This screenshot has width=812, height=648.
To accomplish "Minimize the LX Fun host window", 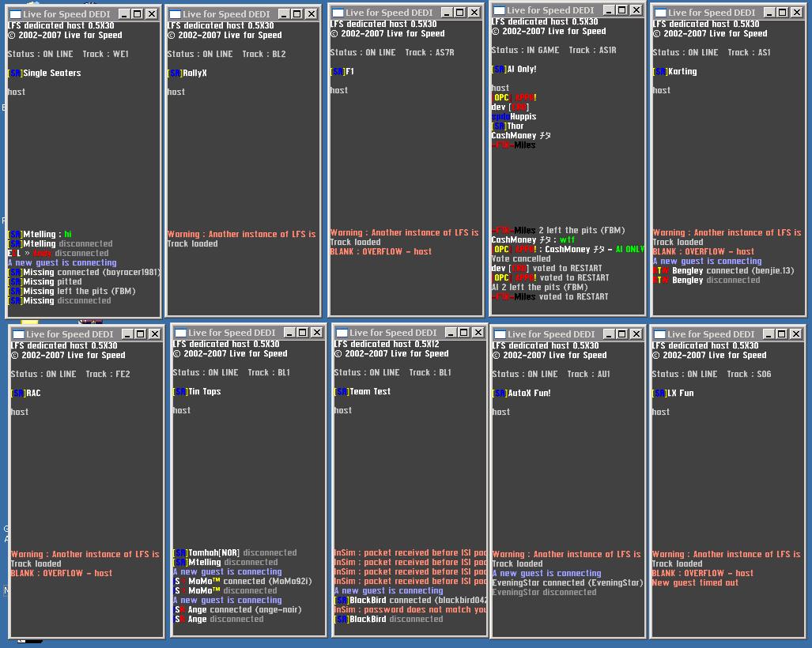I will coord(769,334).
